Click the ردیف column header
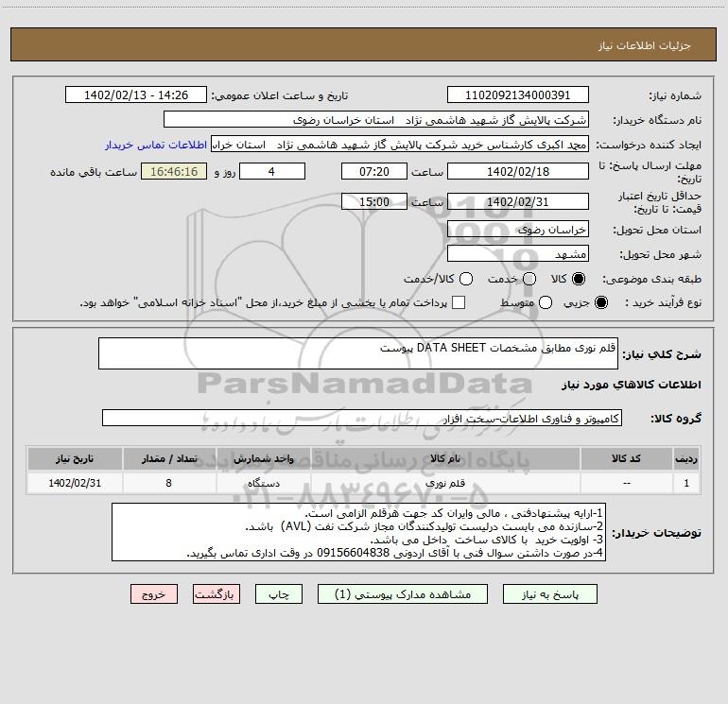Viewport: 728px width, 704px height. [x=686, y=458]
